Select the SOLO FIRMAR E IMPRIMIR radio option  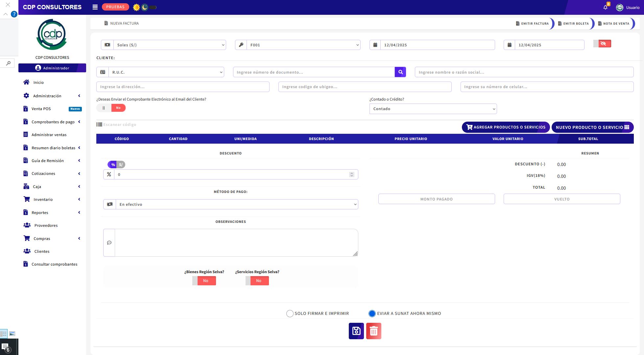(290, 314)
